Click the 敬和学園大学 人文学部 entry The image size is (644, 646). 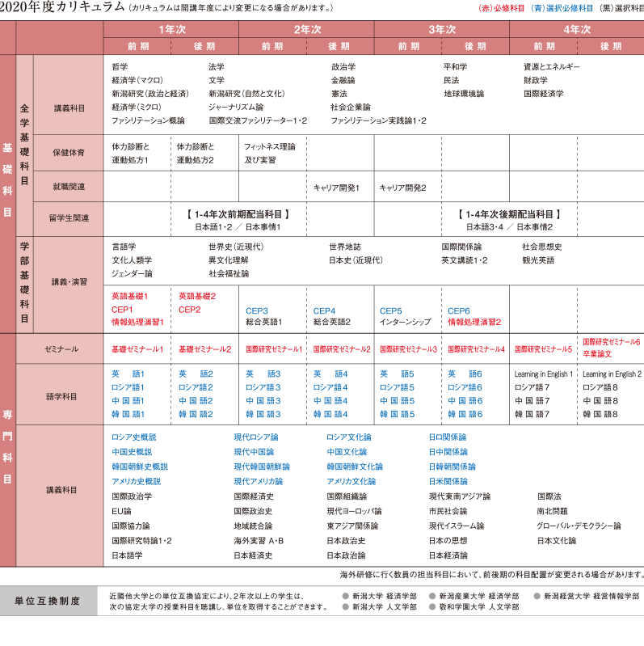click(x=480, y=607)
